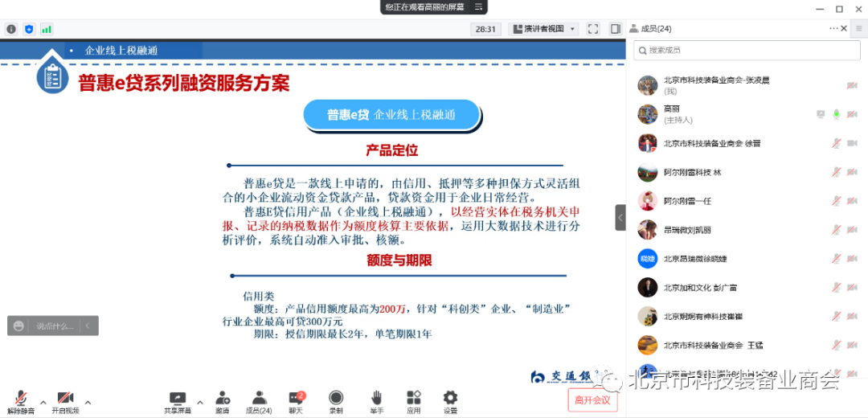Click 昂瑞微刘凯丽's muted microphone icon
Viewport: 868px width, 418px height.
837,229
